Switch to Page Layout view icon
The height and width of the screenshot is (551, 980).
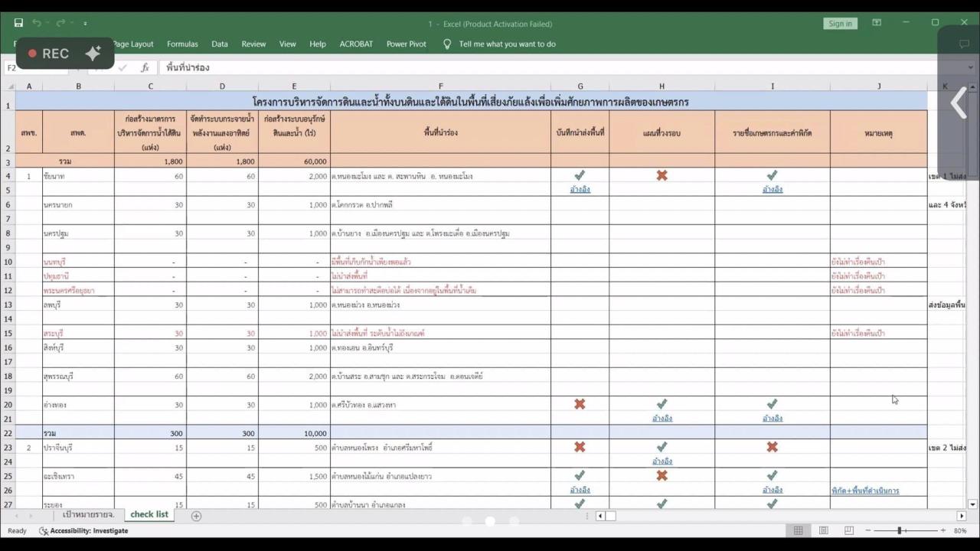[x=823, y=530]
